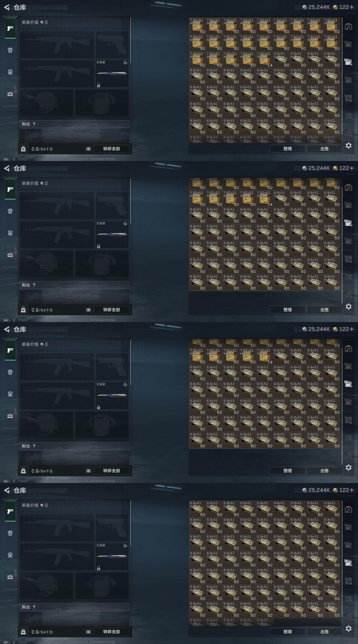Viewport: 358px width, 644px height.
Task: Expand the 胸挂 help question mark in topmost screen
Action: point(34,124)
